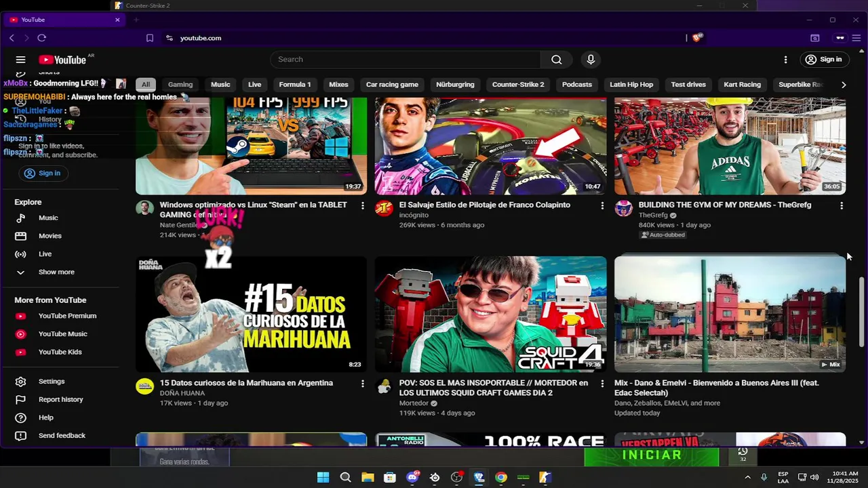Screen dimensions: 868x488
Task: Open BUILDING THE GYM OF MY DREAMS title
Action: coord(725,205)
